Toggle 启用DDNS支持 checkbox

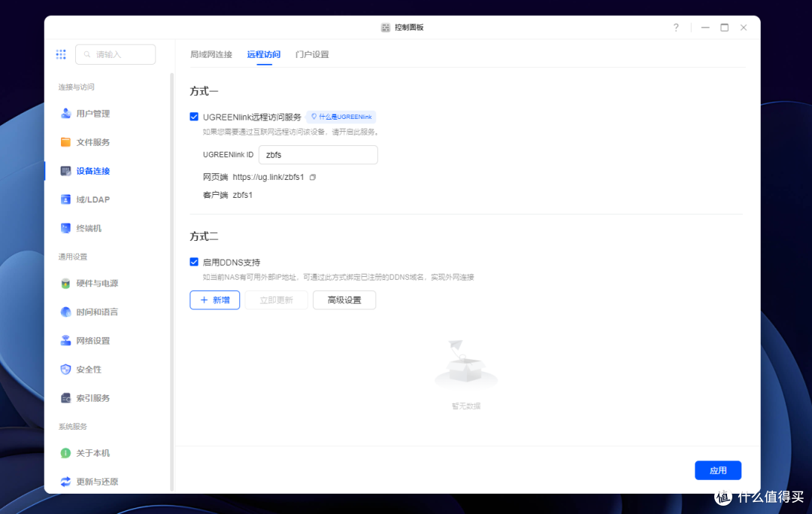click(x=194, y=262)
